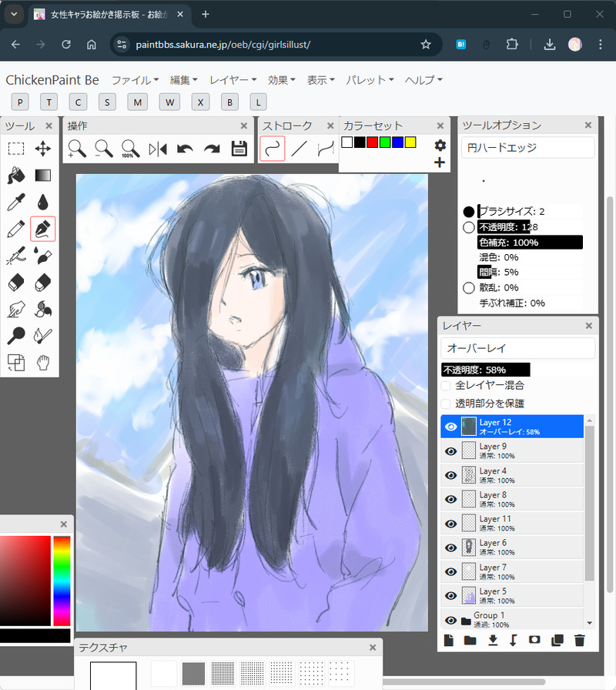The height and width of the screenshot is (690, 616).
Task: Flip the canvas with the mirror icon
Action: (x=158, y=149)
